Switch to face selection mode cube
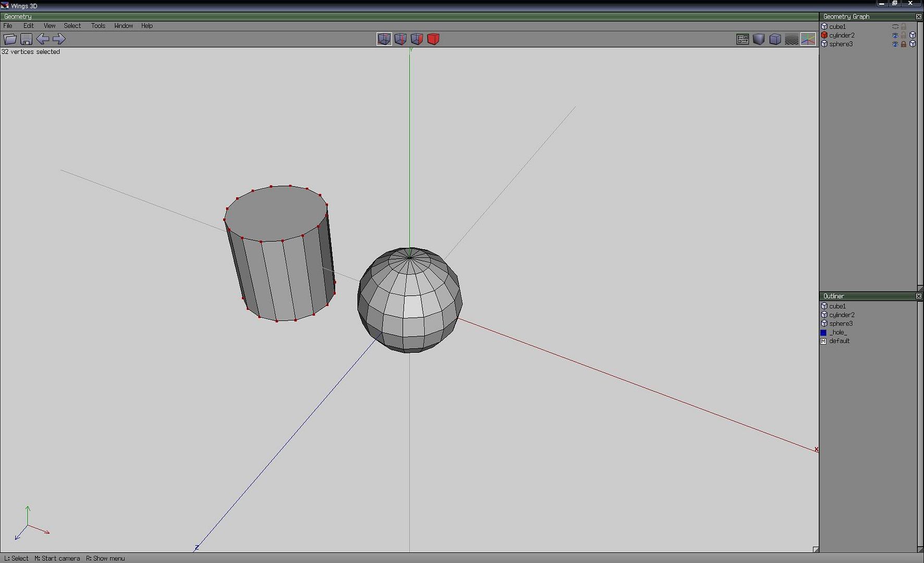This screenshot has height=563, width=924. point(417,39)
